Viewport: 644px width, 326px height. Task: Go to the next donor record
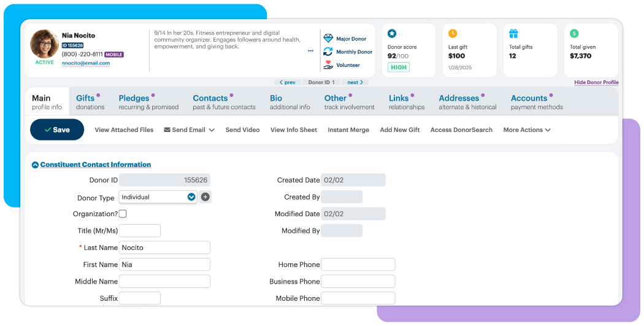pos(355,82)
